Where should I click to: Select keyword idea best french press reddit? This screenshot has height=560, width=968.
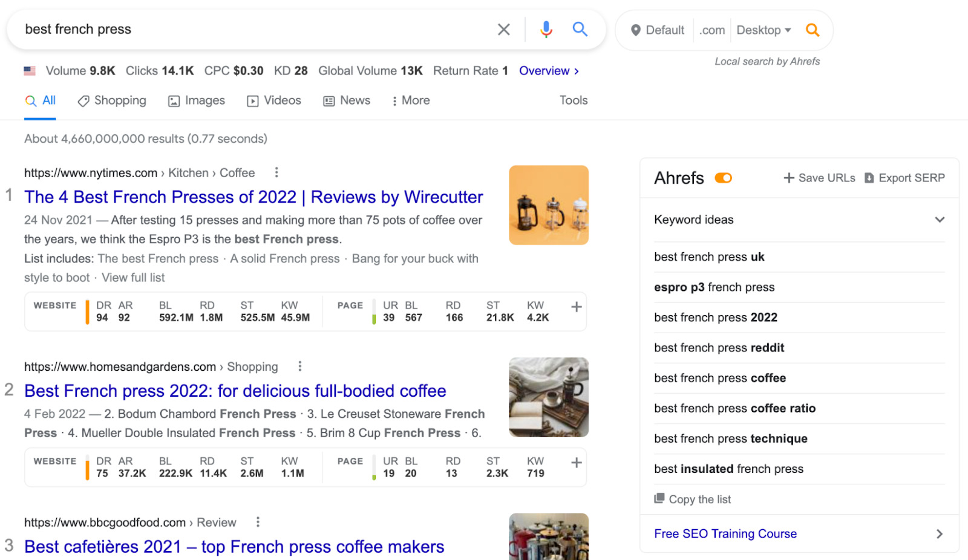[x=719, y=348]
